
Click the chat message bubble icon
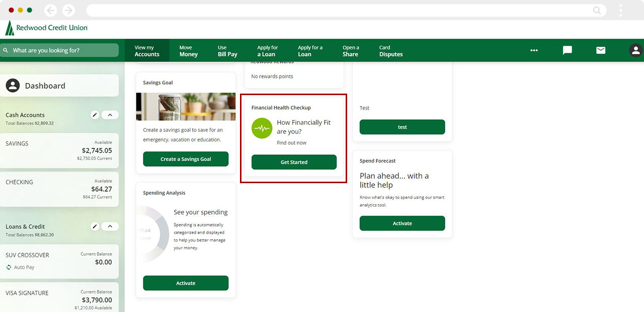pos(567,50)
